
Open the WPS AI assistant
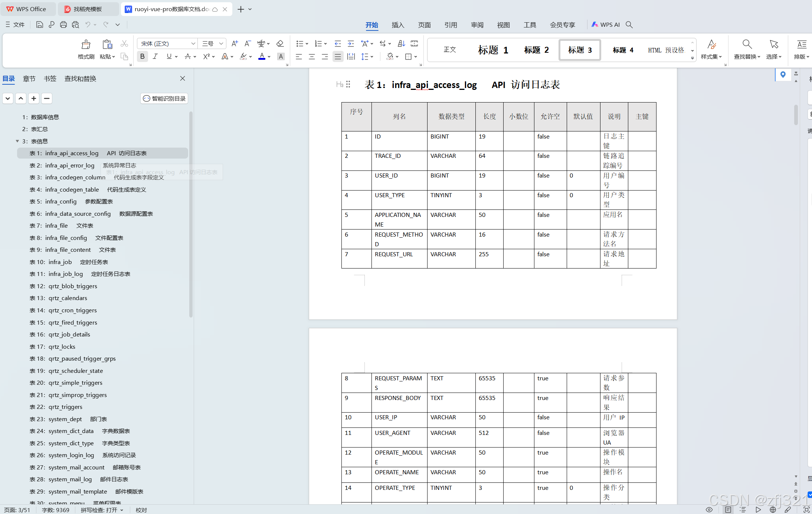coord(606,25)
